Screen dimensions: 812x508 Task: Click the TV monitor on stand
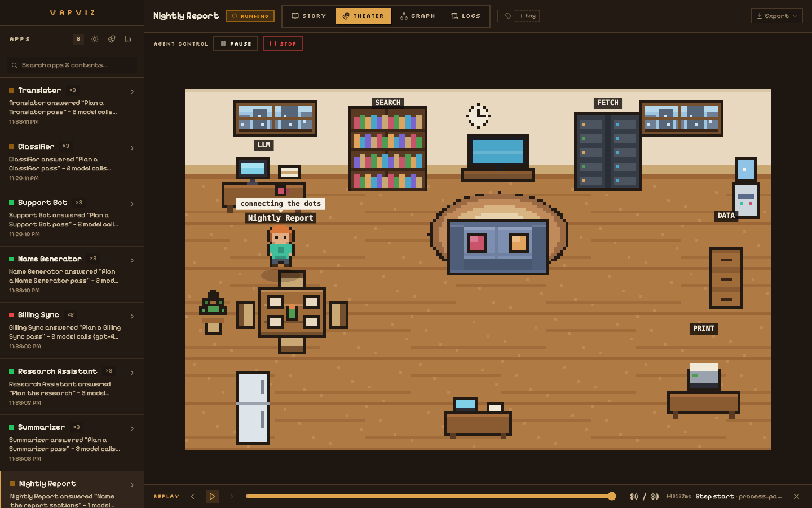pyautogui.click(x=498, y=152)
